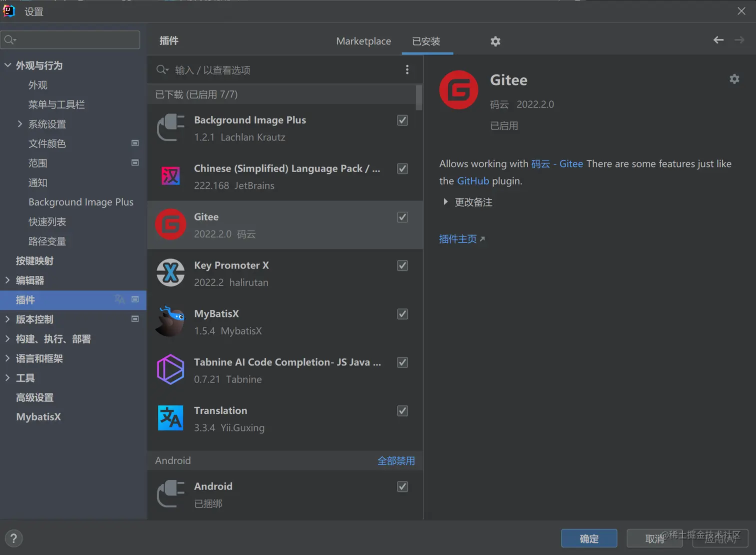Open help with the question mark button

[14, 538]
